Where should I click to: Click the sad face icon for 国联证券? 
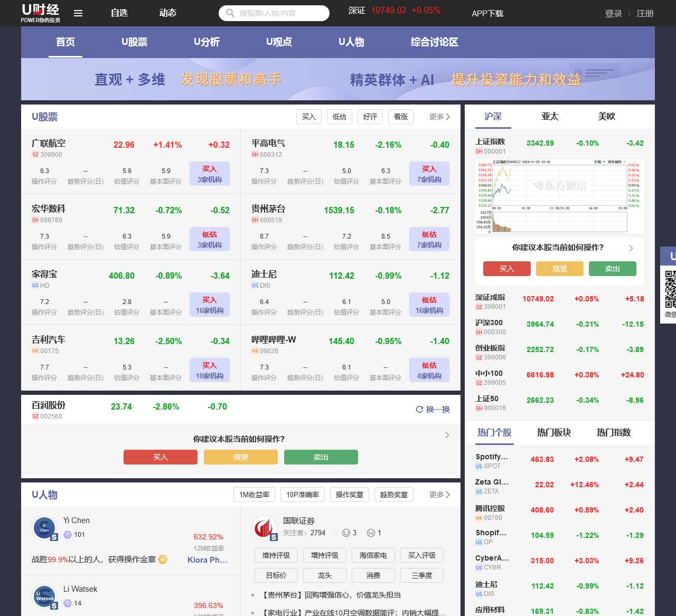pos(371,533)
